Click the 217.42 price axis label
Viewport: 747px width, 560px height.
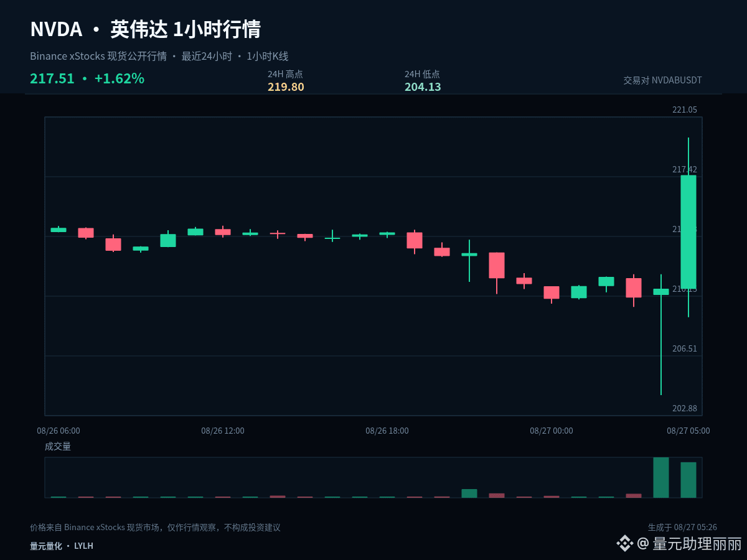685,169
